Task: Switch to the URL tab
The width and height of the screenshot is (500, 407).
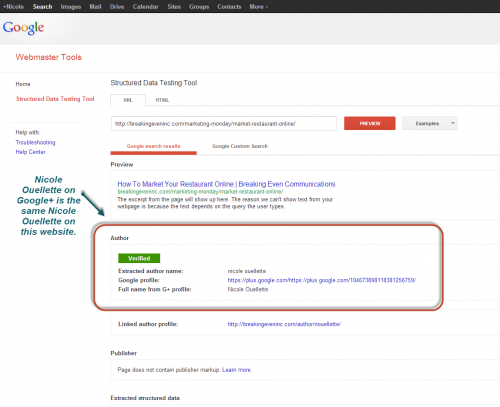Action: [128, 100]
